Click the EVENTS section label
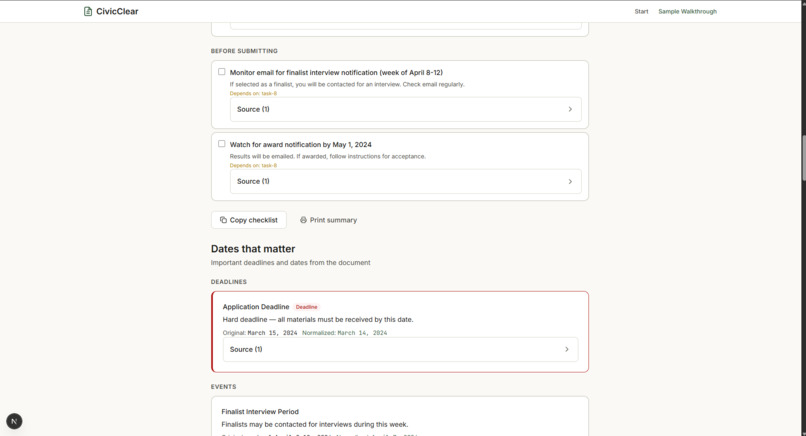This screenshot has width=806, height=436. (x=224, y=387)
